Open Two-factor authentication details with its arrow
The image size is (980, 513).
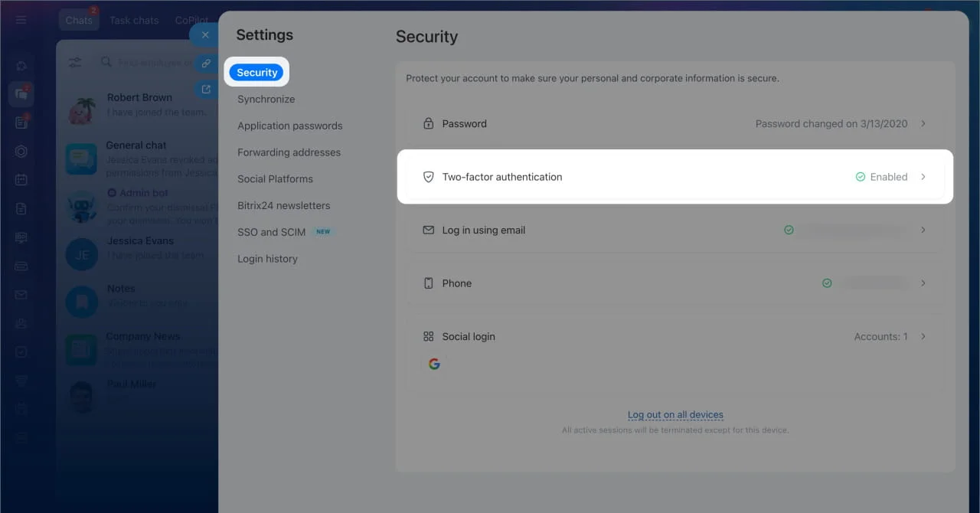(x=924, y=176)
